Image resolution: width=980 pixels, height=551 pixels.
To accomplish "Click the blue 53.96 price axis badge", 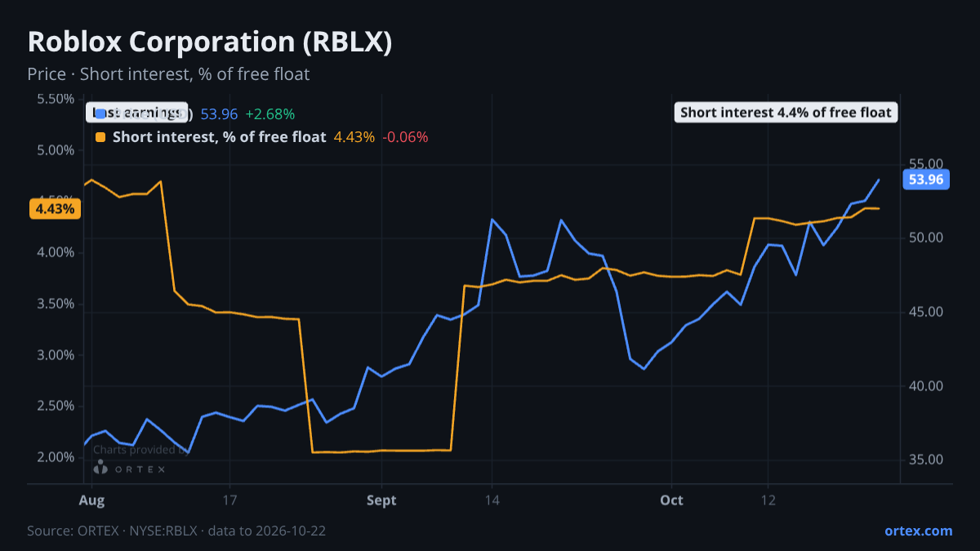I will pos(925,180).
